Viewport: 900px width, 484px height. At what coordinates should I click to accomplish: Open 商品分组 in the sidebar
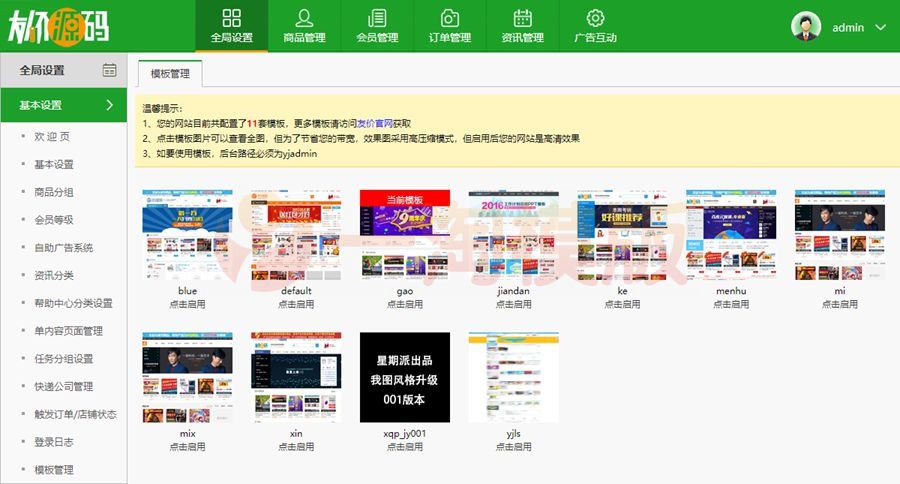[54, 192]
